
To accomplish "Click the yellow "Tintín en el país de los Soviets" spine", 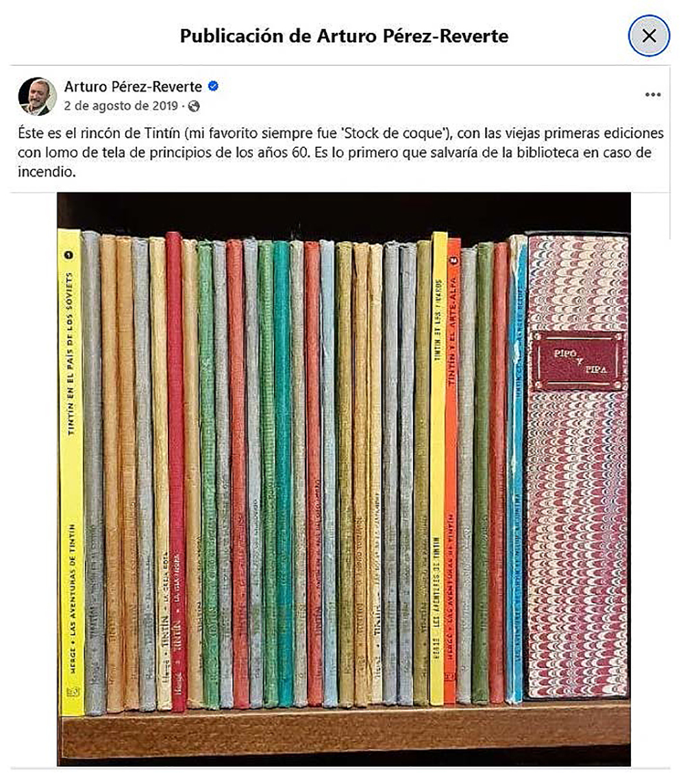I will tap(71, 472).
